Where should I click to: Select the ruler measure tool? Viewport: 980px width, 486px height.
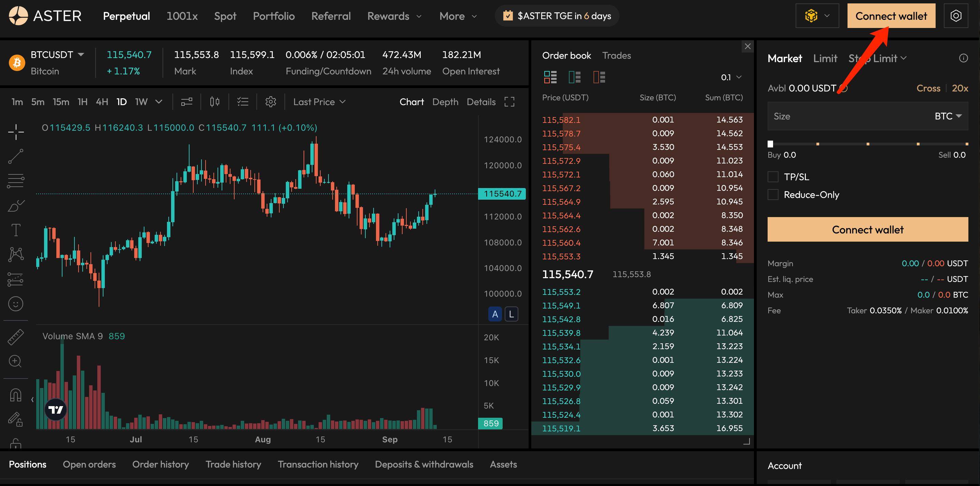coord(16,337)
